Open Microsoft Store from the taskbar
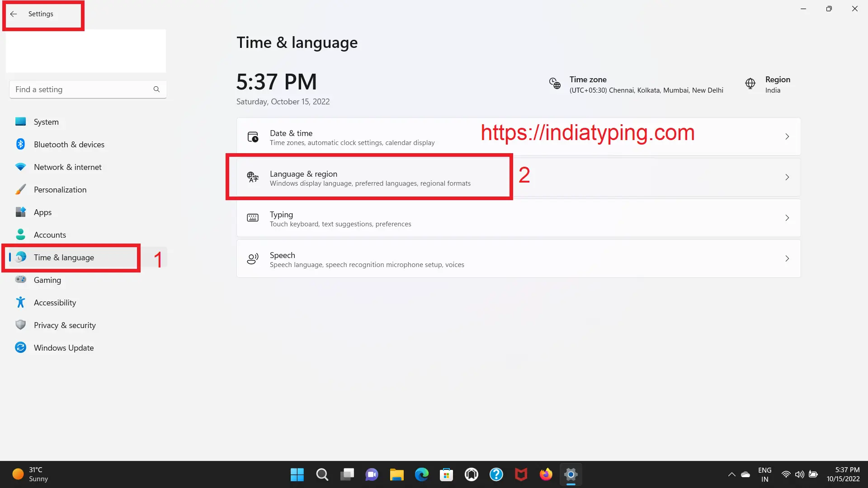This screenshot has height=488, width=868. click(446, 474)
